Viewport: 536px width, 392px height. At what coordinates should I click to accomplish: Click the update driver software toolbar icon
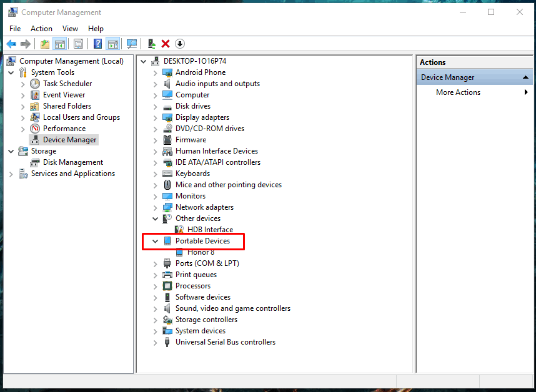pyautogui.click(x=151, y=44)
